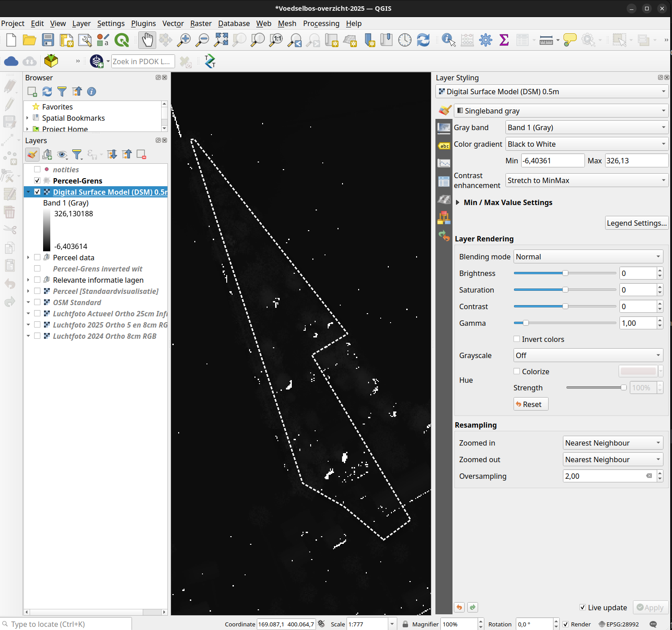Expand the Min / Max Value Settings section
Image resolution: width=672 pixels, height=630 pixels.
click(x=457, y=202)
